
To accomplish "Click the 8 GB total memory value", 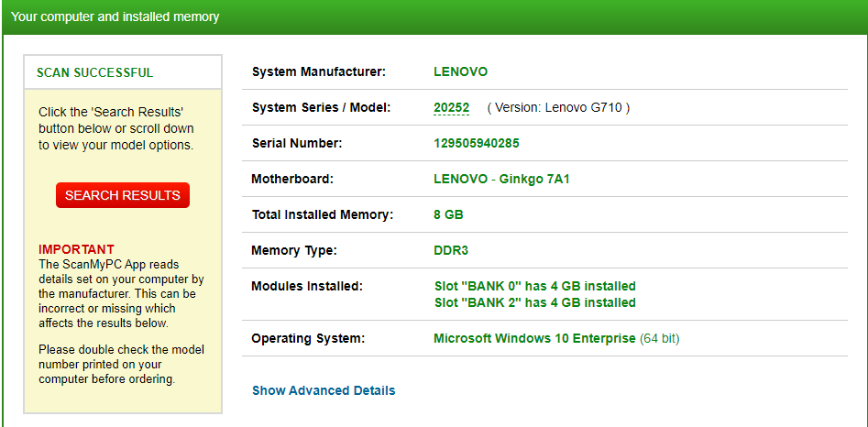I will point(448,214).
